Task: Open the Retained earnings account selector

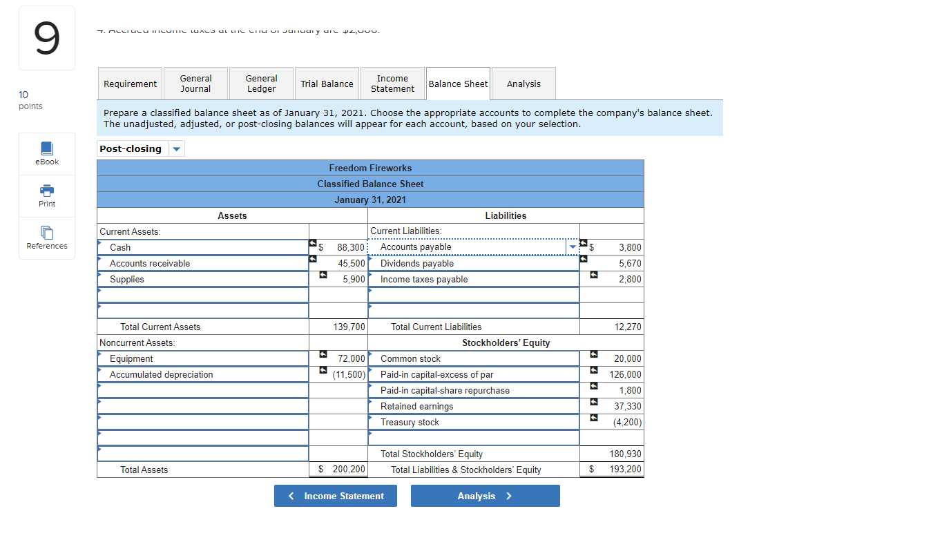Action: click(x=474, y=406)
